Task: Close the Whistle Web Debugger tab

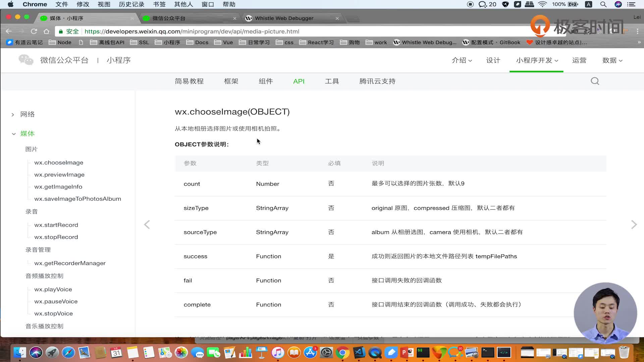Action: pyautogui.click(x=337, y=18)
